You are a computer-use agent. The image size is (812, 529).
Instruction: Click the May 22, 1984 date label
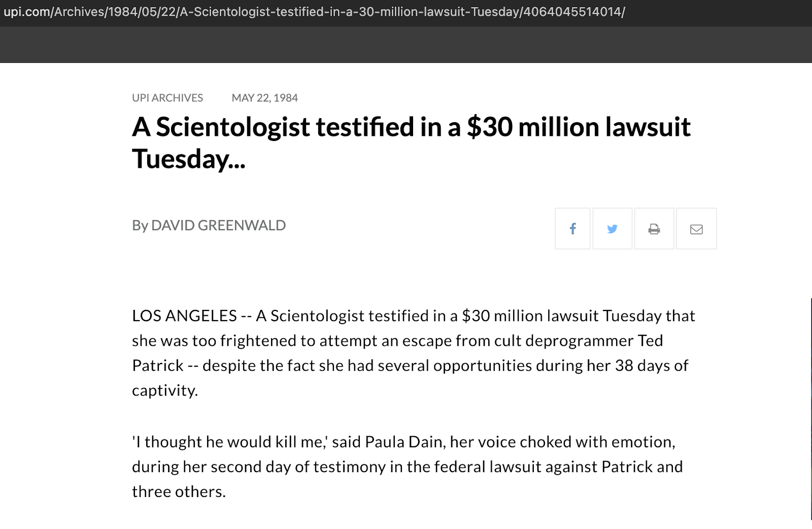pyautogui.click(x=264, y=98)
